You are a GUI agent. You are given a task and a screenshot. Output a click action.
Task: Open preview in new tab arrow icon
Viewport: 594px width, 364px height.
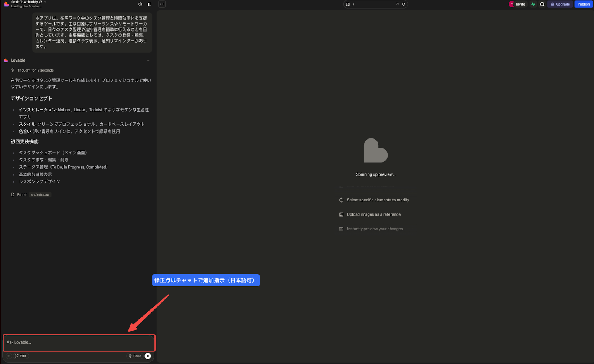click(x=397, y=4)
